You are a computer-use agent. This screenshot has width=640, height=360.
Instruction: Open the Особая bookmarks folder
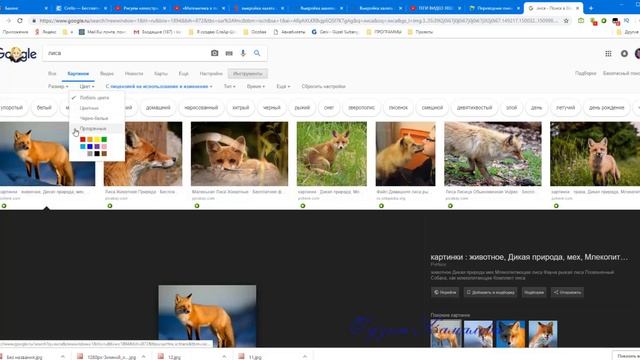(x=255, y=32)
